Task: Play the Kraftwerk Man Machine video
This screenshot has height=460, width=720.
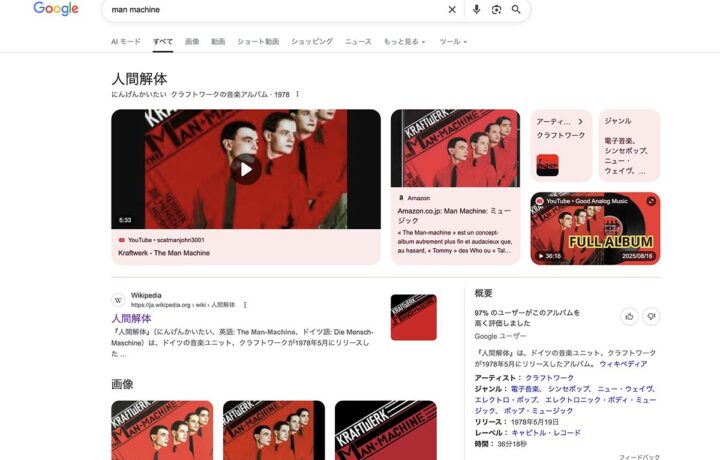Action: pyautogui.click(x=245, y=168)
